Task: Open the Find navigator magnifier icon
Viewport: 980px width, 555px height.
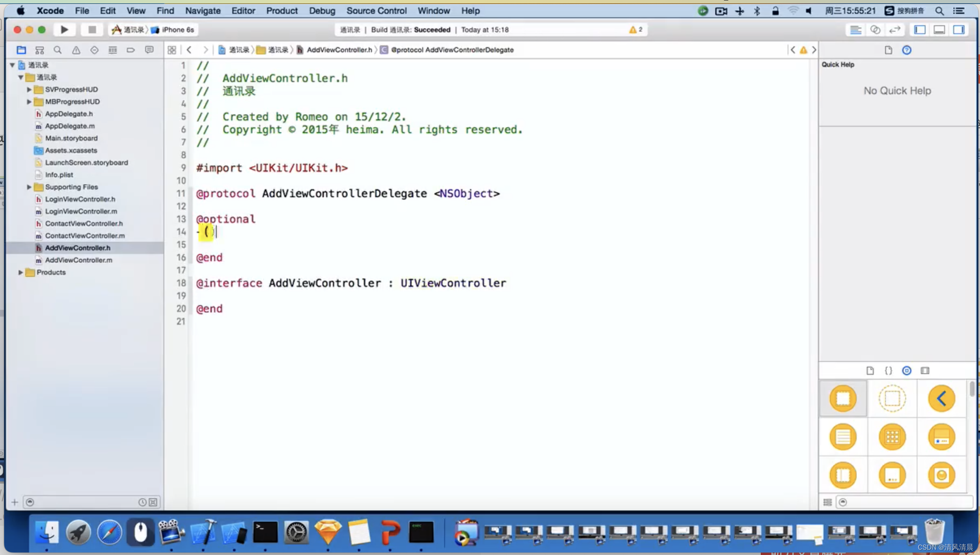Action: (x=58, y=50)
